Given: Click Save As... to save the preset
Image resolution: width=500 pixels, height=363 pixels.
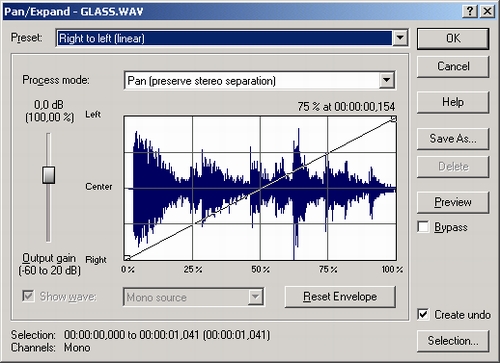Looking at the screenshot, I should (453, 138).
